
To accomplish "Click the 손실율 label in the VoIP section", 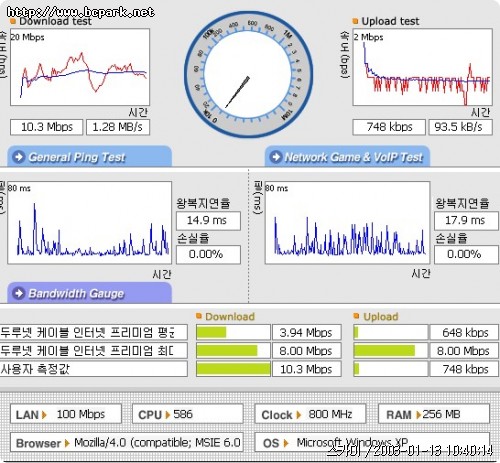I will click(451, 238).
